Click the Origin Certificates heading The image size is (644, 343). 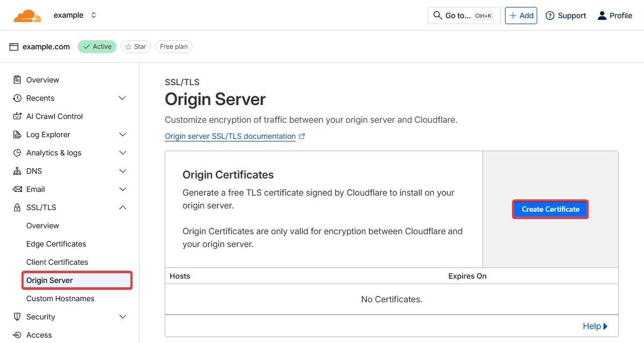pos(228,175)
